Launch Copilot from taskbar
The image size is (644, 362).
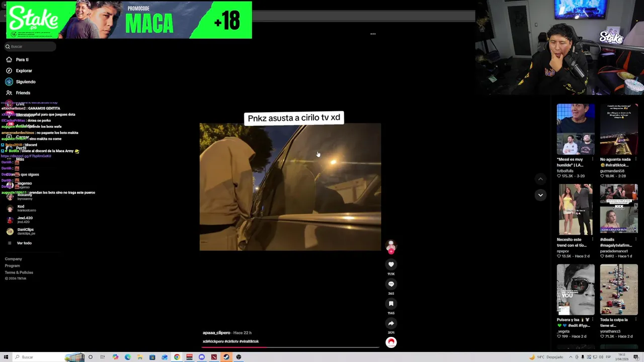pyautogui.click(x=115, y=357)
